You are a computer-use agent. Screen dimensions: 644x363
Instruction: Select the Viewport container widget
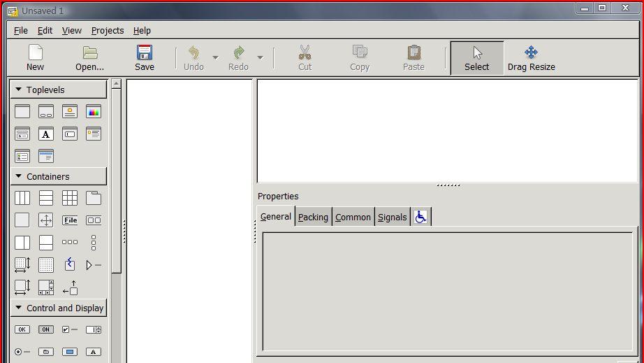point(22,287)
